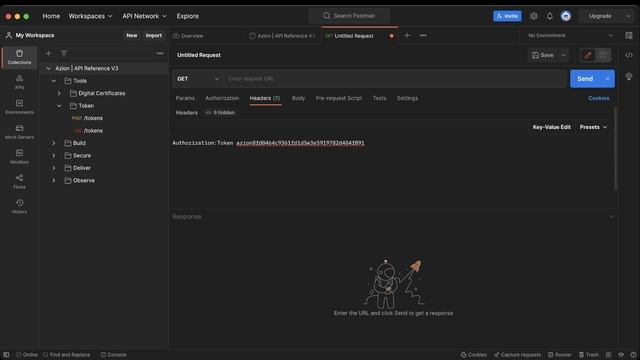This screenshot has width=640, height=360.
Task: Open the user avatar menu
Action: tap(566, 16)
